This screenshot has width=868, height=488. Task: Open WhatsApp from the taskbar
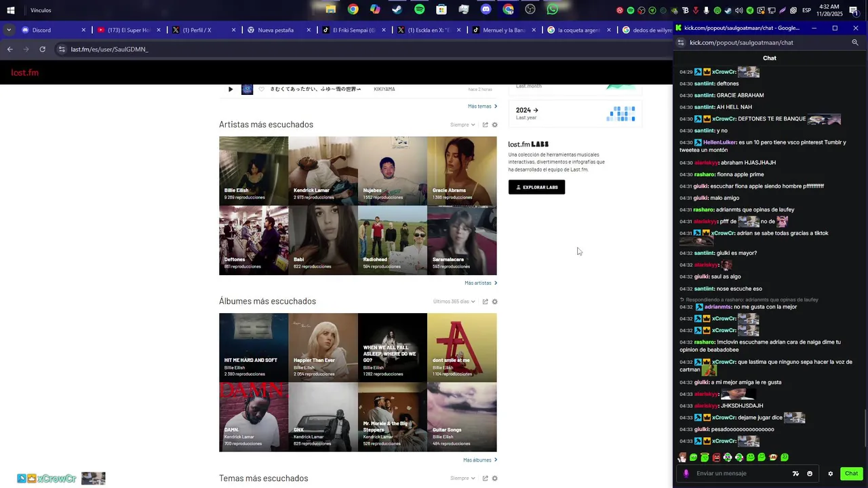click(552, 9)
